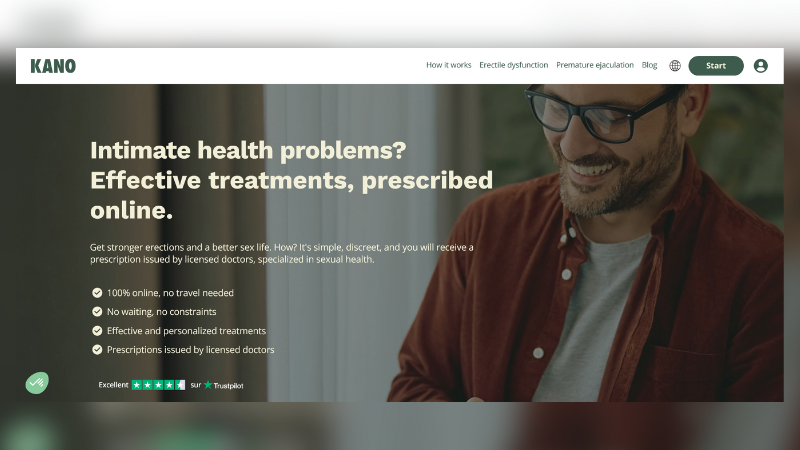Click the Intimate health problems headline
Image resolution: width=800 pixels, height=450 pixels.
click(291, 180)
